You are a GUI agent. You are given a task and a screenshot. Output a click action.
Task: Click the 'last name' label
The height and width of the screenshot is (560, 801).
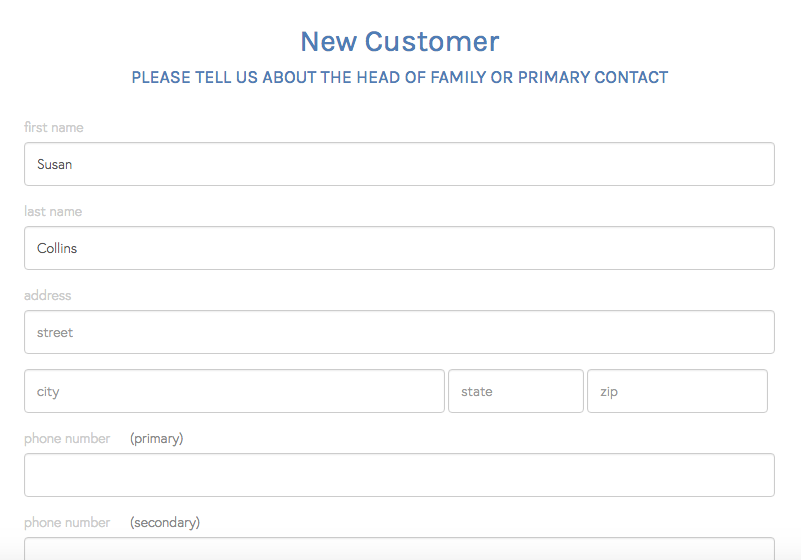(x=53, y=212)
